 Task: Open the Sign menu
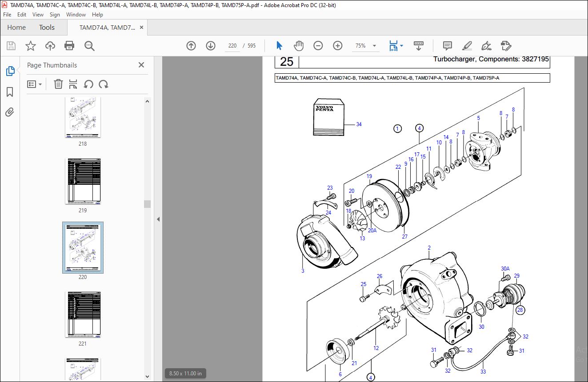55,15
